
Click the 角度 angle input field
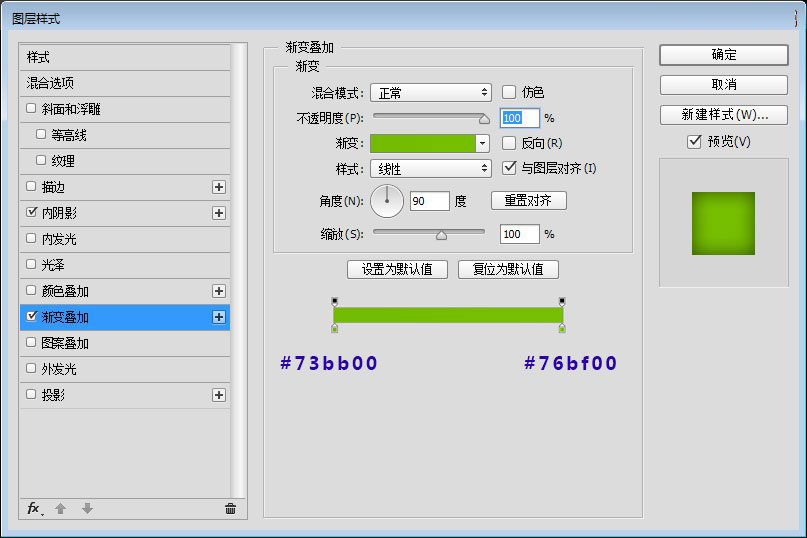point(429,201)
